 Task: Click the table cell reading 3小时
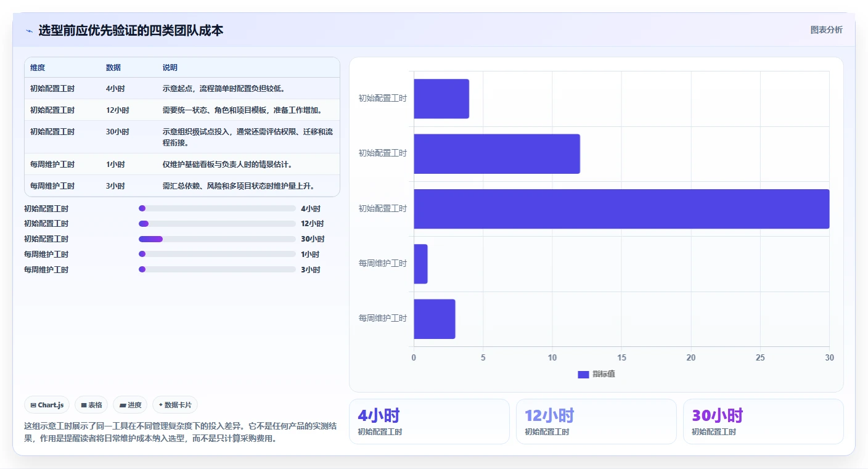click(x=115, y=186)
